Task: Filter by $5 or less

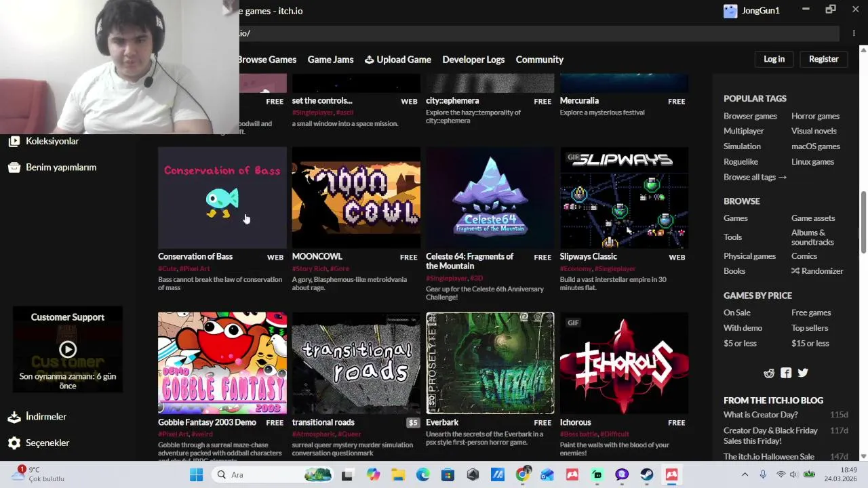Action: 740,344
